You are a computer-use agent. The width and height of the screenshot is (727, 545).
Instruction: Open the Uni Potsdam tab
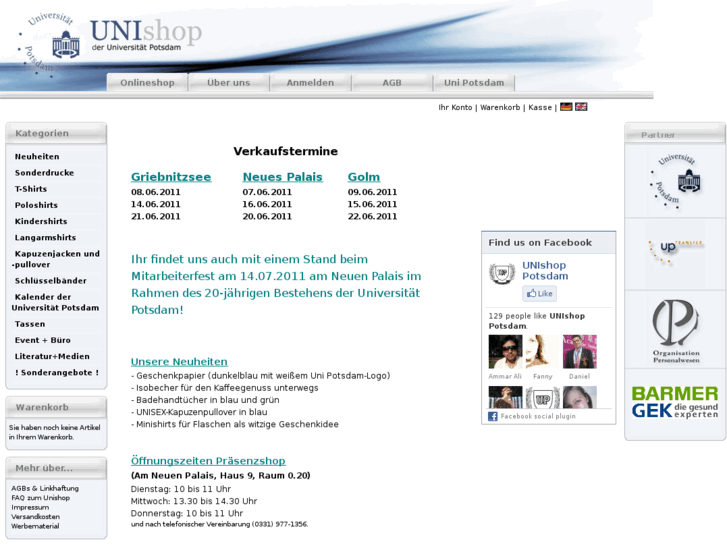[474, 83]
